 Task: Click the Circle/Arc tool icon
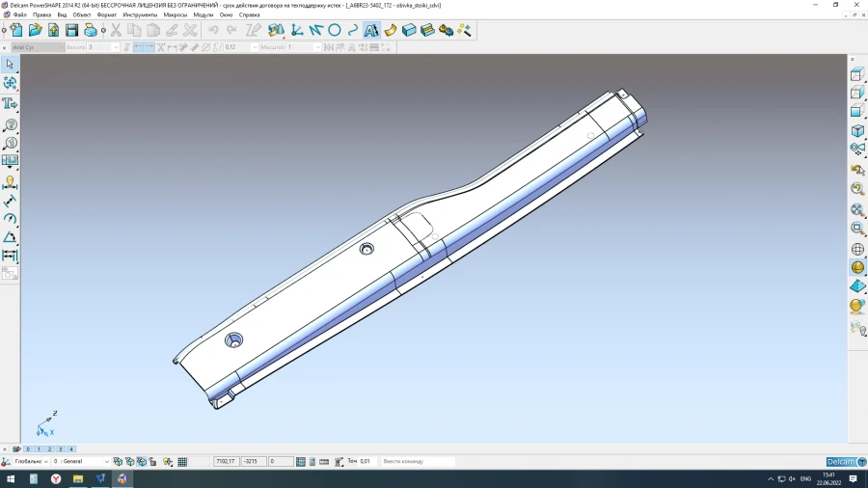coord(335,30)
